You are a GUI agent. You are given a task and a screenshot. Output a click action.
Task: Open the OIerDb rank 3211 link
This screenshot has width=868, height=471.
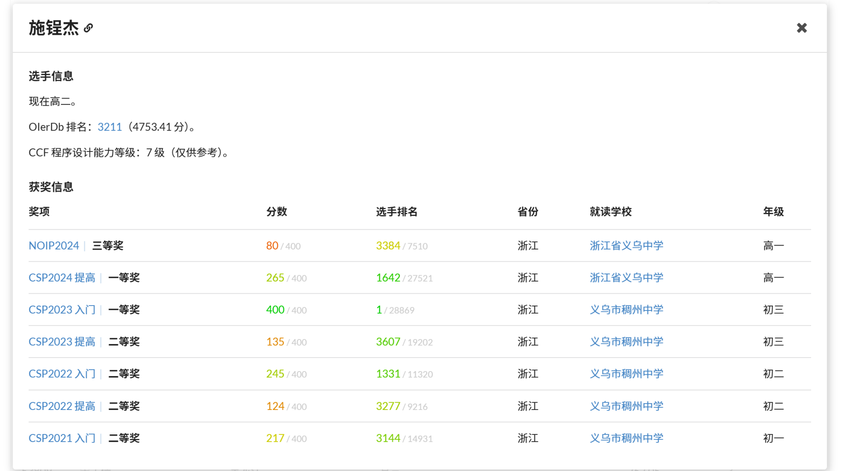pyautogui.click(x=109, y=127)
